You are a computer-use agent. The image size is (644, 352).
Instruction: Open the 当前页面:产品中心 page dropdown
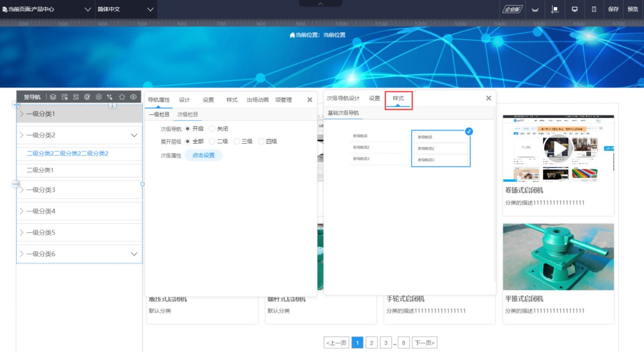click(x=47, y=9)
